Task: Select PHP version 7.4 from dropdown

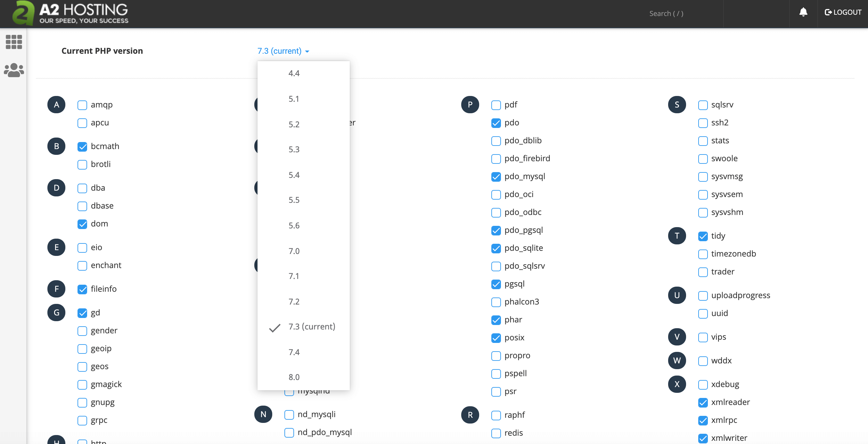Action: point(294,352)
